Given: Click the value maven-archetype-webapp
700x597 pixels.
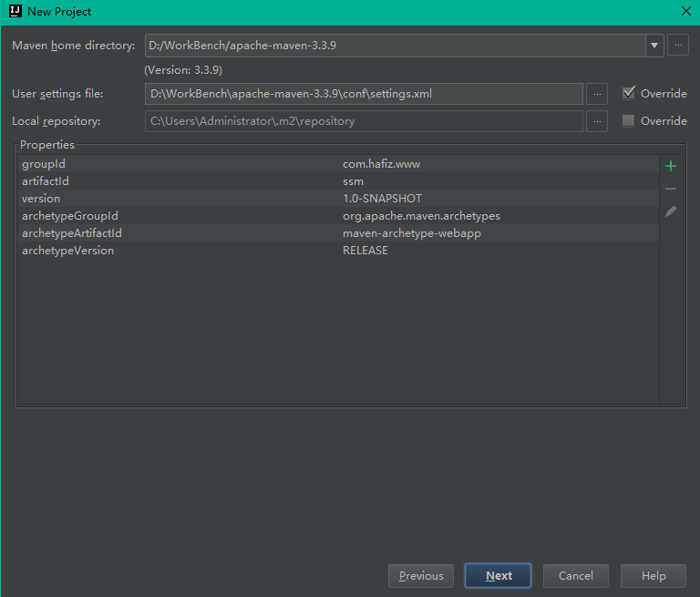Looking at the screenshot, I should coord(412,233).
